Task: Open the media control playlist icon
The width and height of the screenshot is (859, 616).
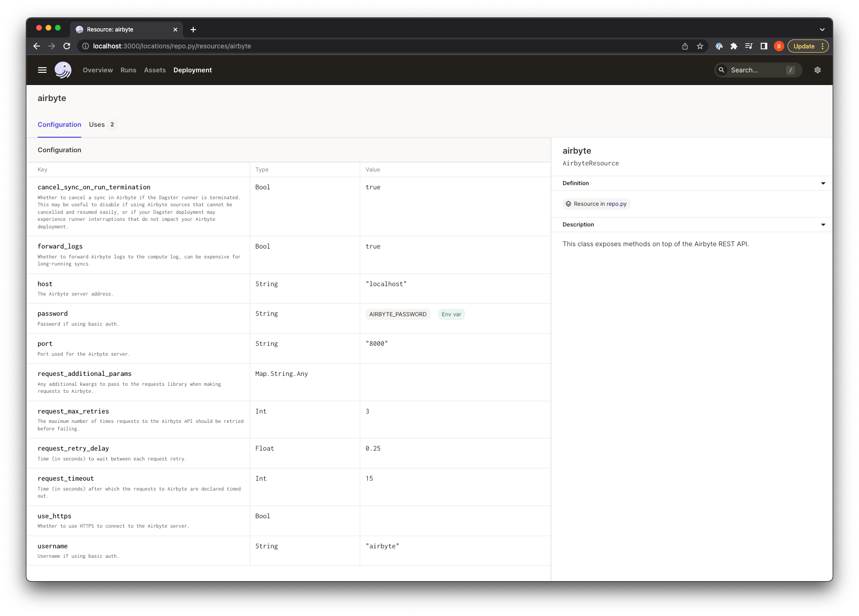Action: (749, 46)
